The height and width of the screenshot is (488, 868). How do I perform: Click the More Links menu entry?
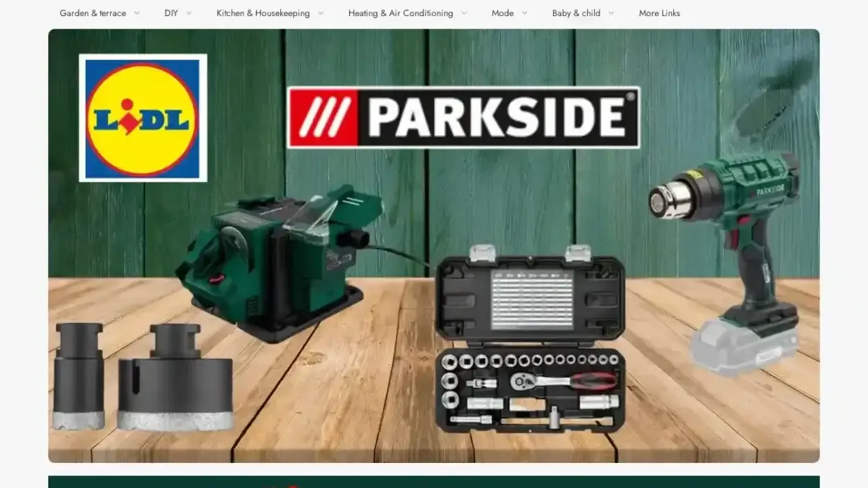click(659, 13)
